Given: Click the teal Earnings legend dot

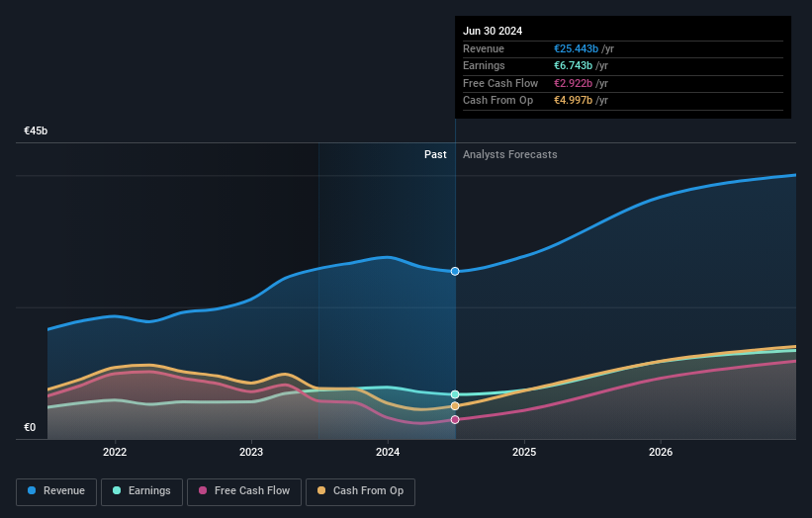Looking at the screenshot, I should [117, 490].
